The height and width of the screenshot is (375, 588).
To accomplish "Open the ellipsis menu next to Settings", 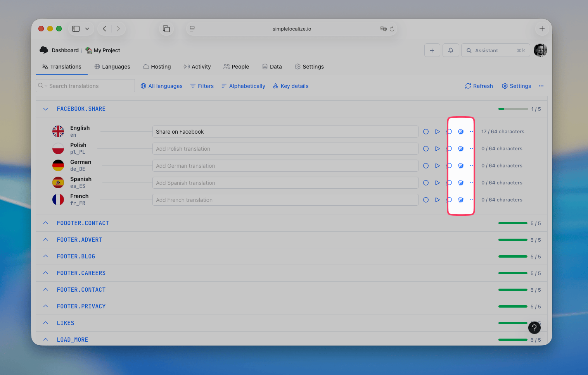I will (541, 86).
